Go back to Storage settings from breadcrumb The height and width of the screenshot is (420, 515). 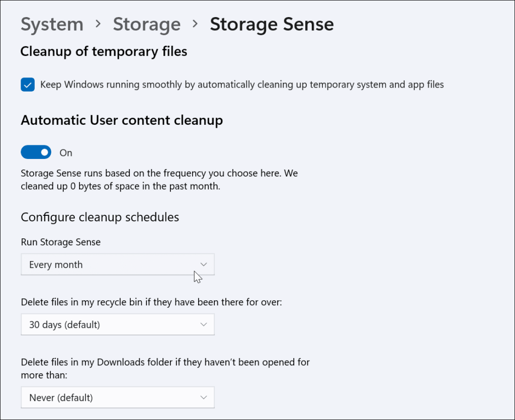pyautogui.click(x=146, y=24)
